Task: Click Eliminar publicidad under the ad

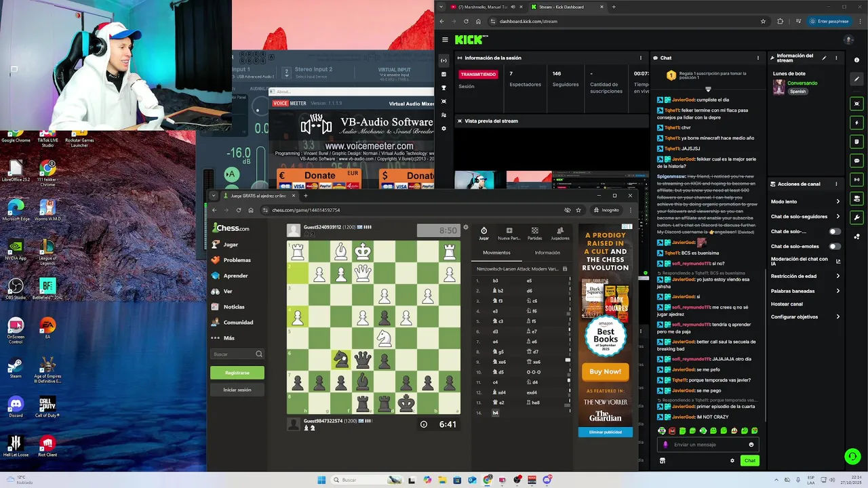Action: (x=605, y=432)
